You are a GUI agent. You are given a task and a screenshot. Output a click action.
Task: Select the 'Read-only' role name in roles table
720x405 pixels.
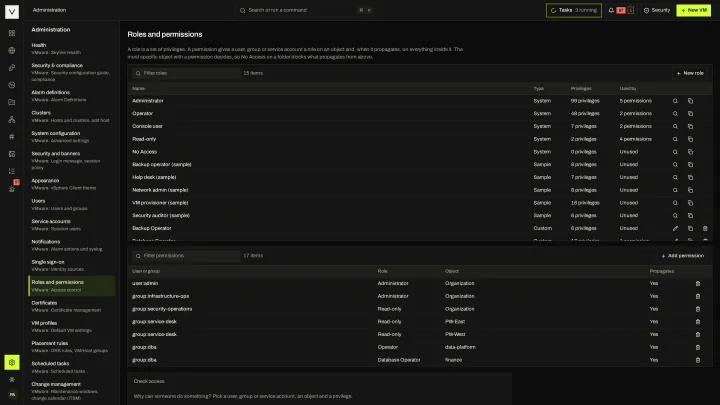144,139
